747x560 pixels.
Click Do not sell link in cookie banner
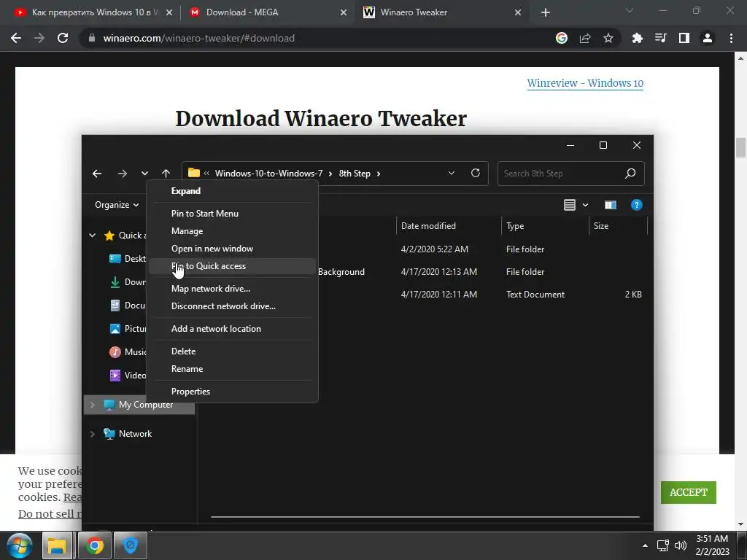50,514
